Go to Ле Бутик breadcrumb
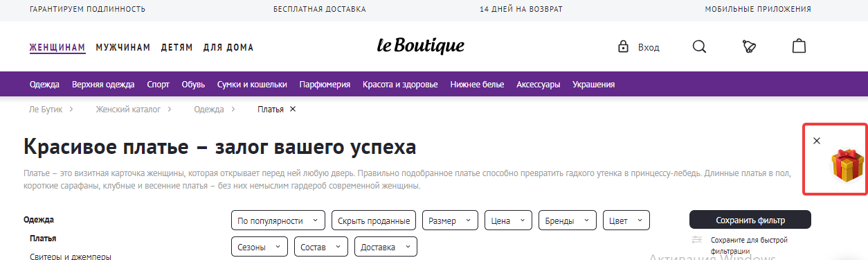This screenshot has height=260, width=868. (45, 110)
